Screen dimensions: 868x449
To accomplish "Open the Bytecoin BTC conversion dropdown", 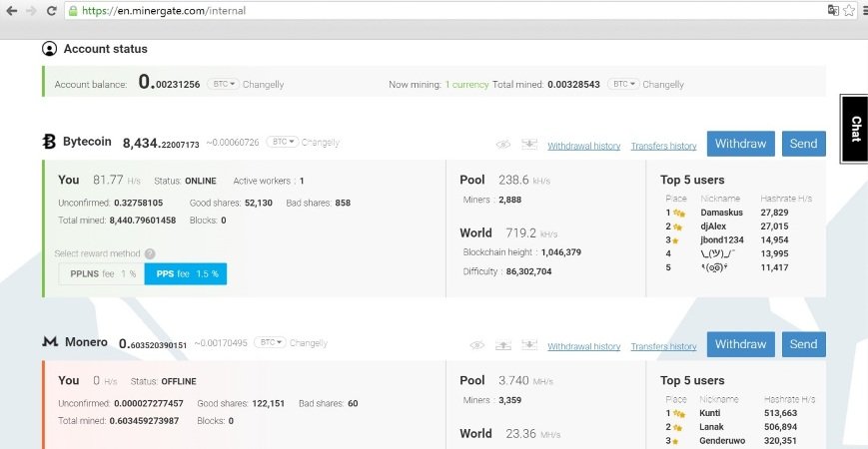I will tap(283, 142).
